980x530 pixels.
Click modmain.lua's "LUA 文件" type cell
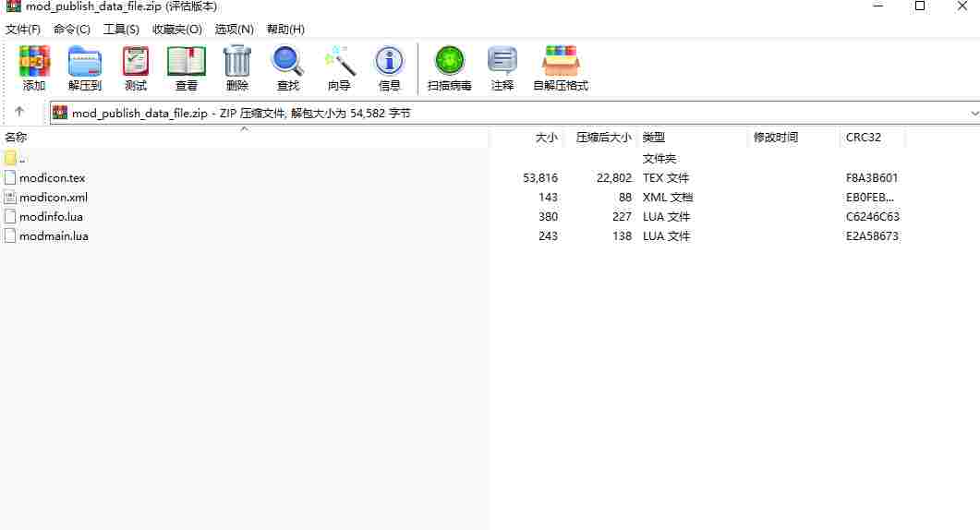(x=666, y=236)
